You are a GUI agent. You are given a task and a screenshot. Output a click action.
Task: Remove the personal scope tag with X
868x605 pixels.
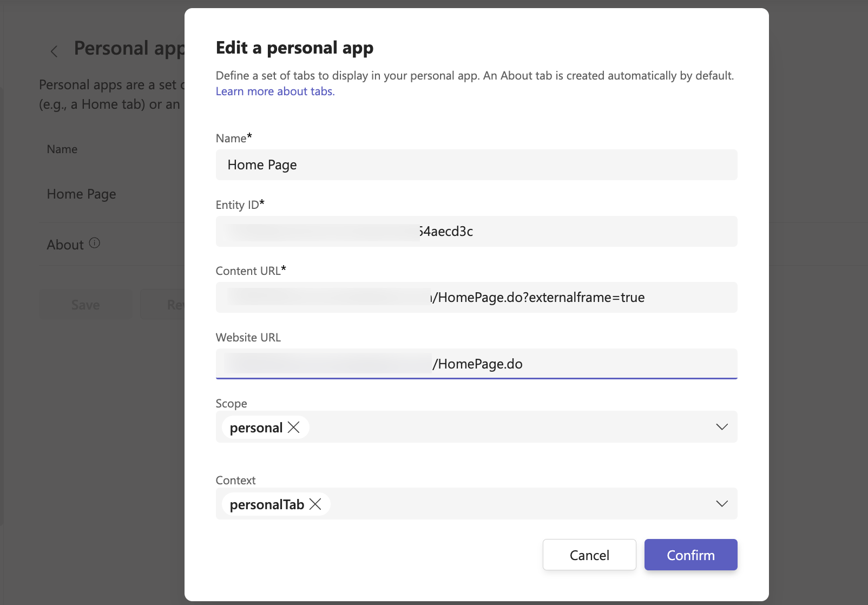pyautogui.click(x=294, y=428)
